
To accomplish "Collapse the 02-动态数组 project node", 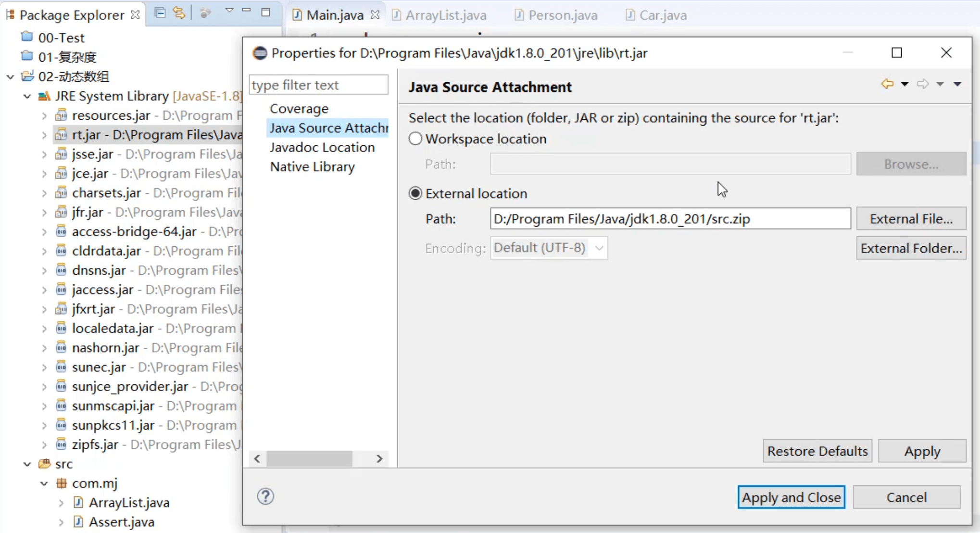I will coord(10,76).
